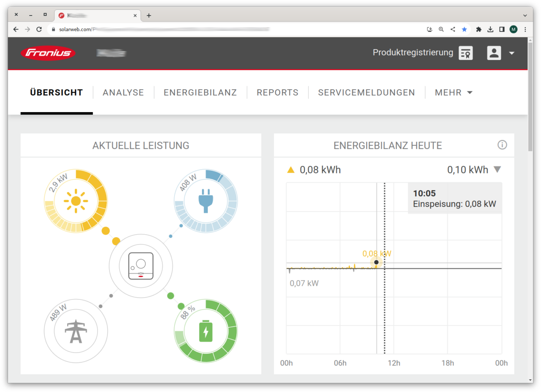Image resolution: width=541 pixels, height=392 pixels.
Task: Click the solar sun production icon
Action: click(76, 201)
